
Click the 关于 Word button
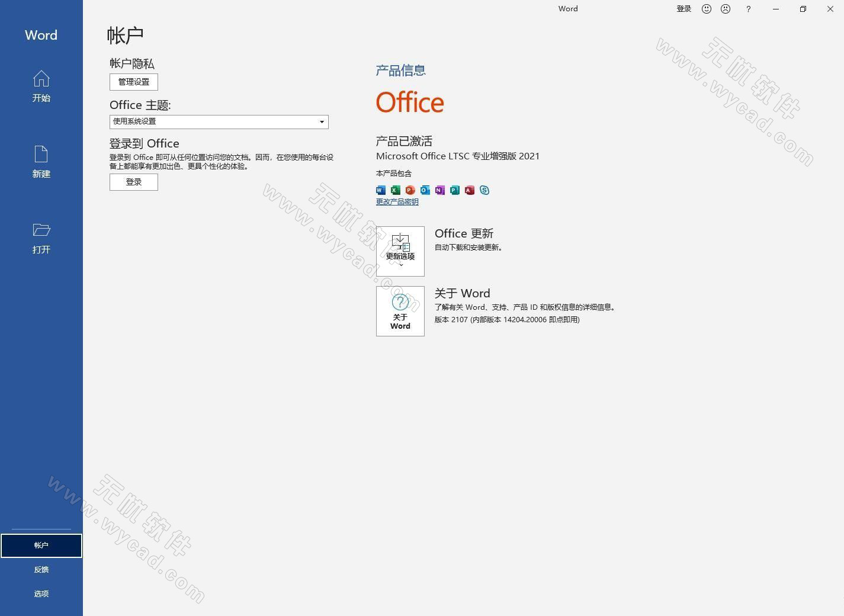pyautogui.click(x=400, y=311)
